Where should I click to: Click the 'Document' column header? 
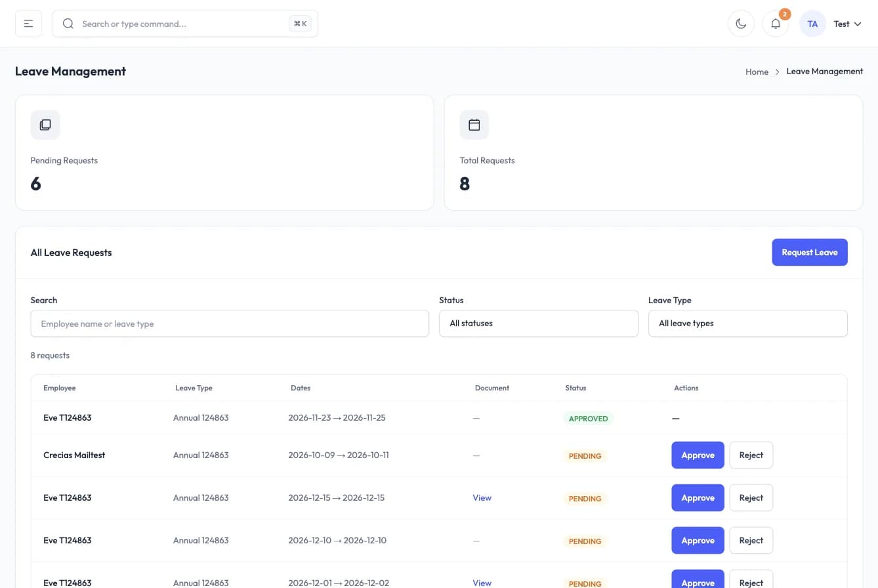[x=492, y=388]
